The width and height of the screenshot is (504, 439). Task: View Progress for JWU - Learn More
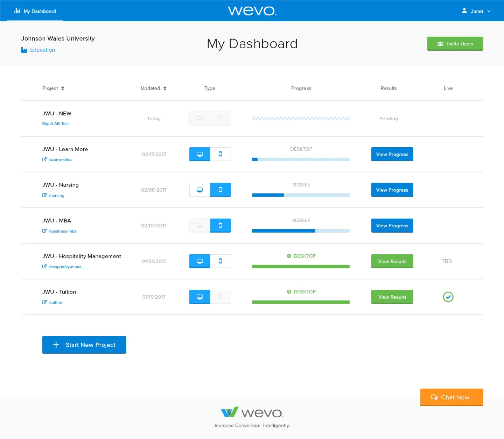pyautogui.click(x=392, y=154)
